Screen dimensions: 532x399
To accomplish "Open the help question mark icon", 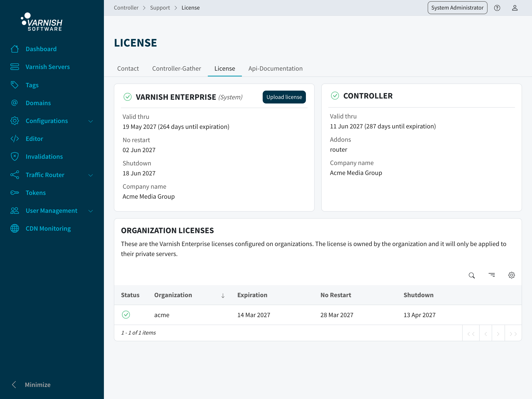I will (497, 8).
